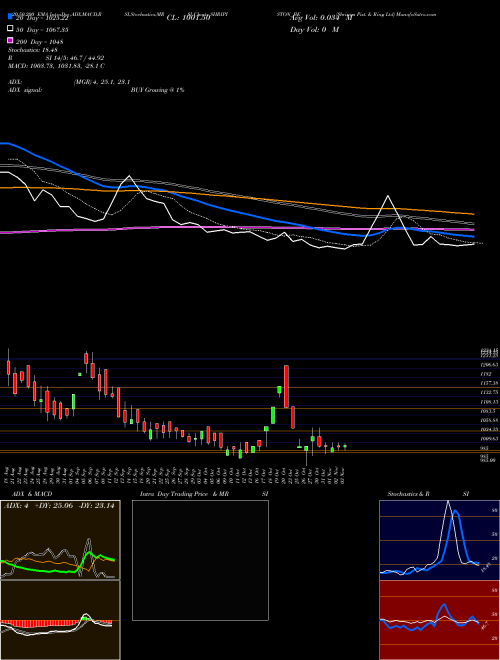Click the 1206.63 price axis label
This screenshot has height=660, width=500.
[x=489, y=365]
